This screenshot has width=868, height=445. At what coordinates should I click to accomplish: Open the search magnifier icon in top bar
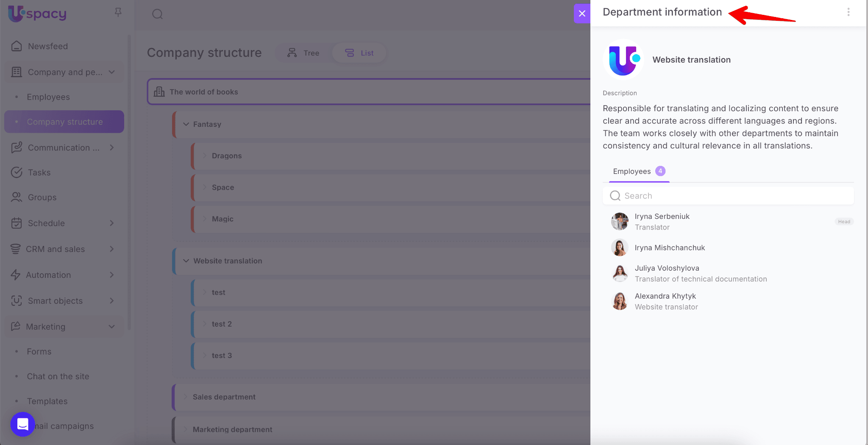(157, 14)
